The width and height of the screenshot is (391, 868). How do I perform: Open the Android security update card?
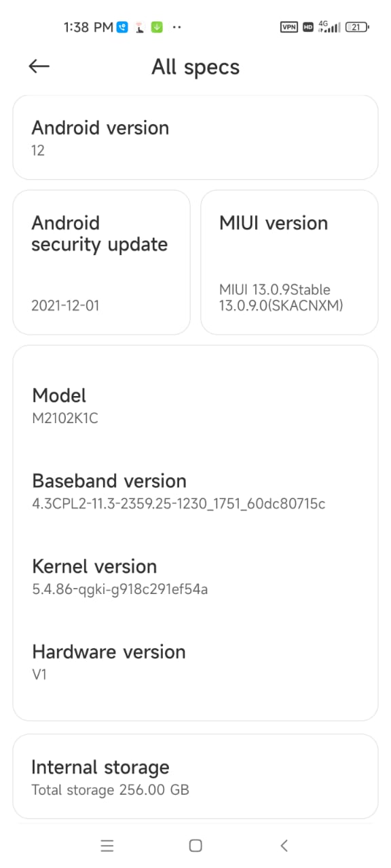tap(102, 262)
